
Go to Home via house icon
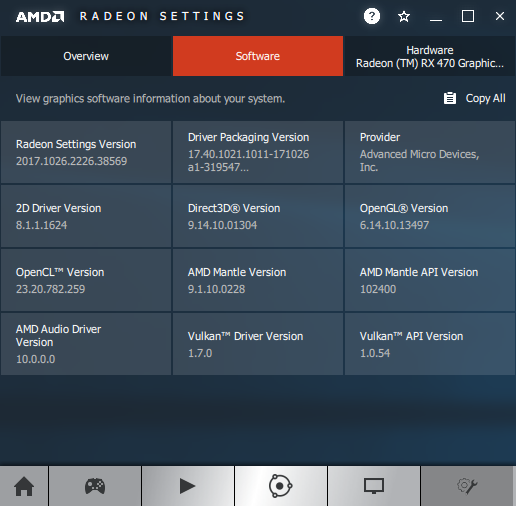click(24, 486)
